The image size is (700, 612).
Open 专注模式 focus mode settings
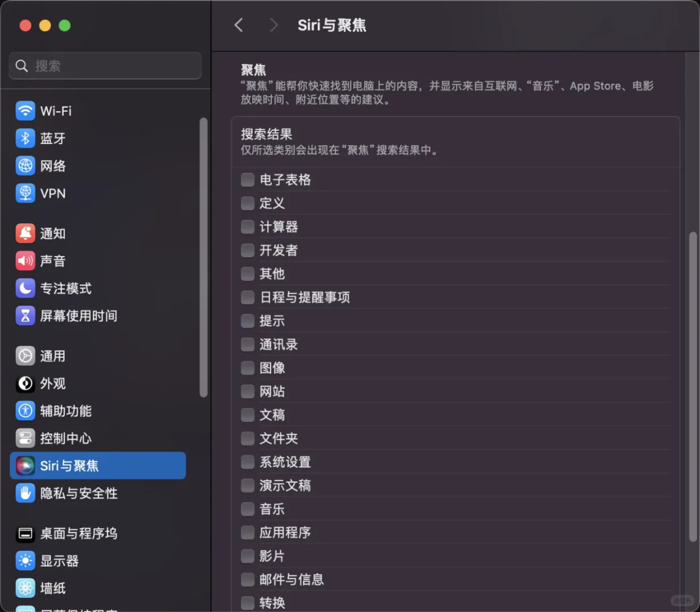pos(25,288)
